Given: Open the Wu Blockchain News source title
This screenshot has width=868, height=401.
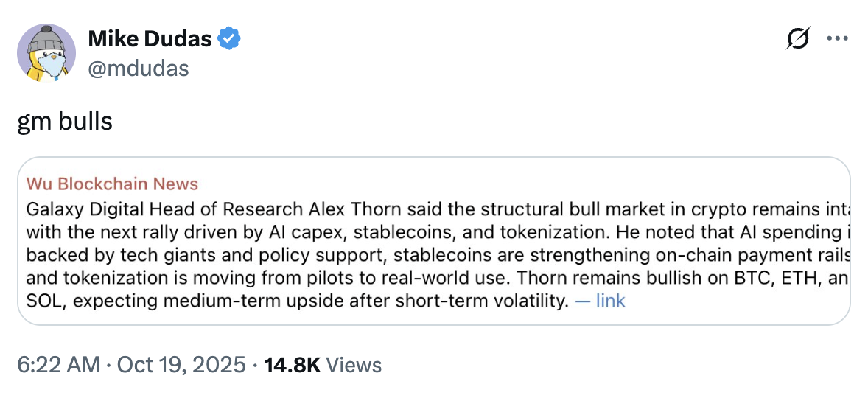Looking at the screenshot, I should point(112,184).
